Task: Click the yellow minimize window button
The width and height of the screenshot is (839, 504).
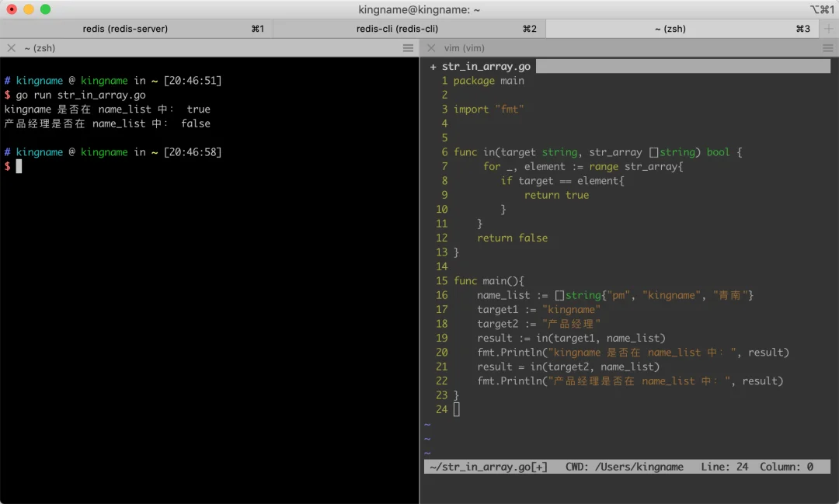Action: (29, 9)
